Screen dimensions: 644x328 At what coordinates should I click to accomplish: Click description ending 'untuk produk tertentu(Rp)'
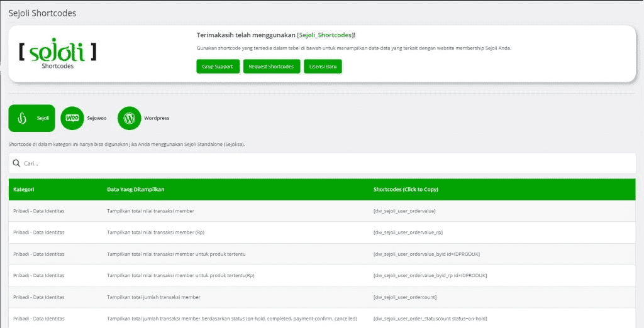(180, 275)
